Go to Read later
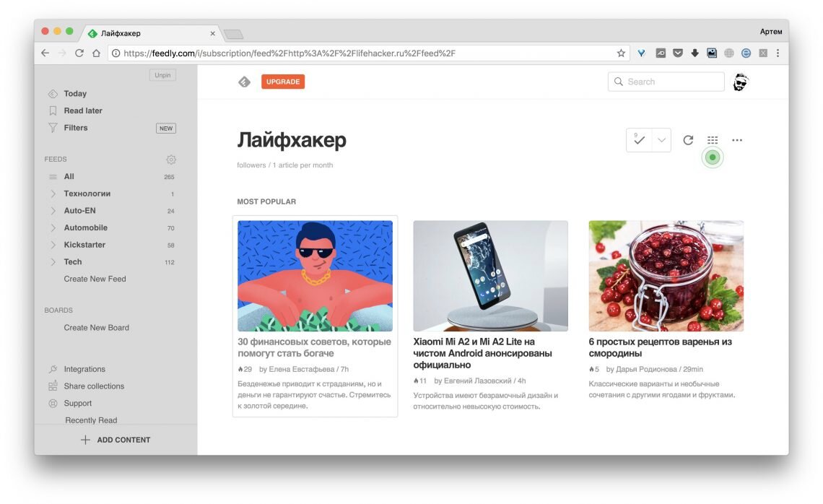The width and height of the screenshot is (823, 504). [x=83, y=110]
